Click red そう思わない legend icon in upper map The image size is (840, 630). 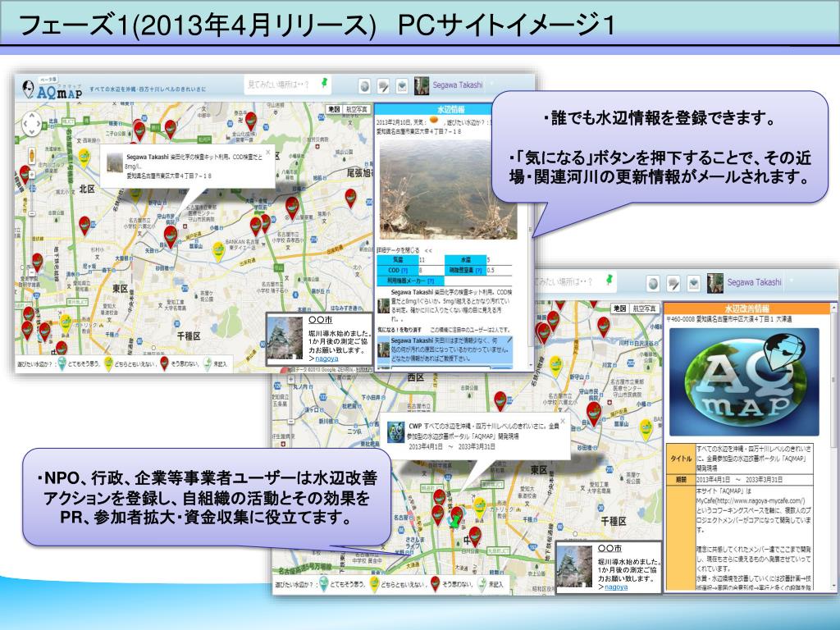(x=164, y=363)
